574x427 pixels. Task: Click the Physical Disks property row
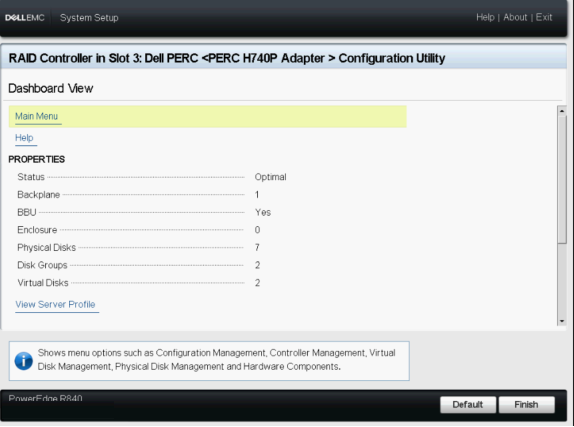[x=139, y=248]
